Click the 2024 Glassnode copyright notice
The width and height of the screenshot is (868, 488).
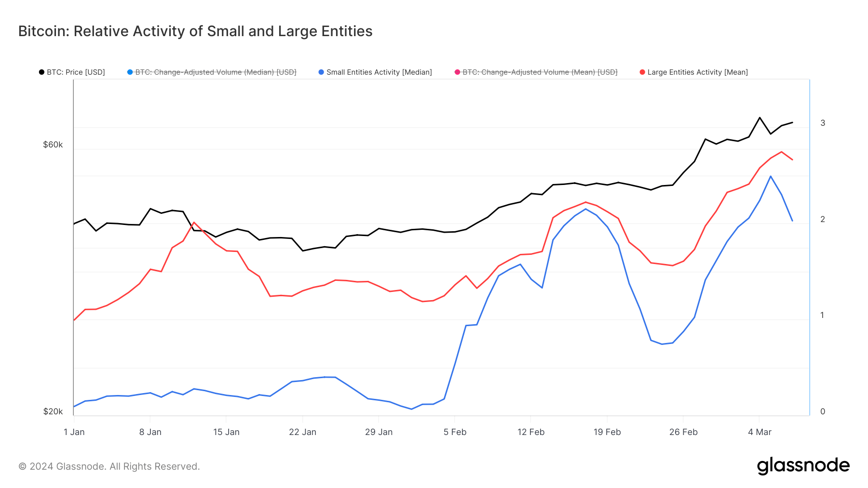(108, 466)
